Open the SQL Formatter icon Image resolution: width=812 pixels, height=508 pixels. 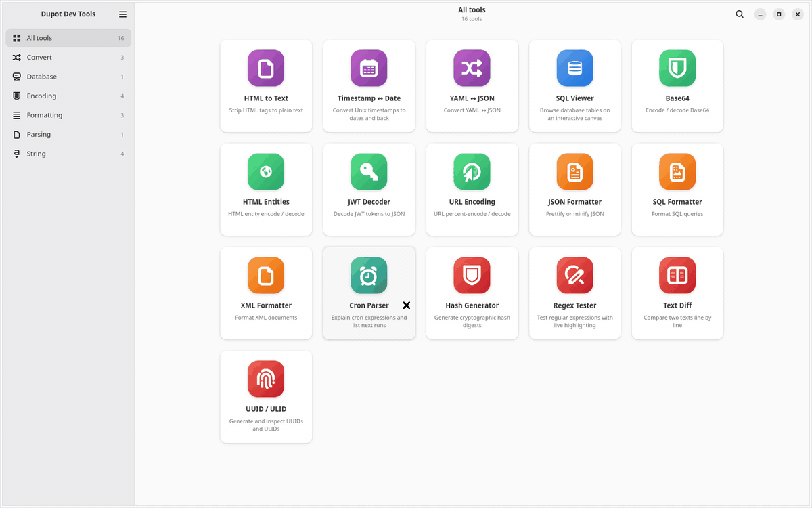click(677, 171)
